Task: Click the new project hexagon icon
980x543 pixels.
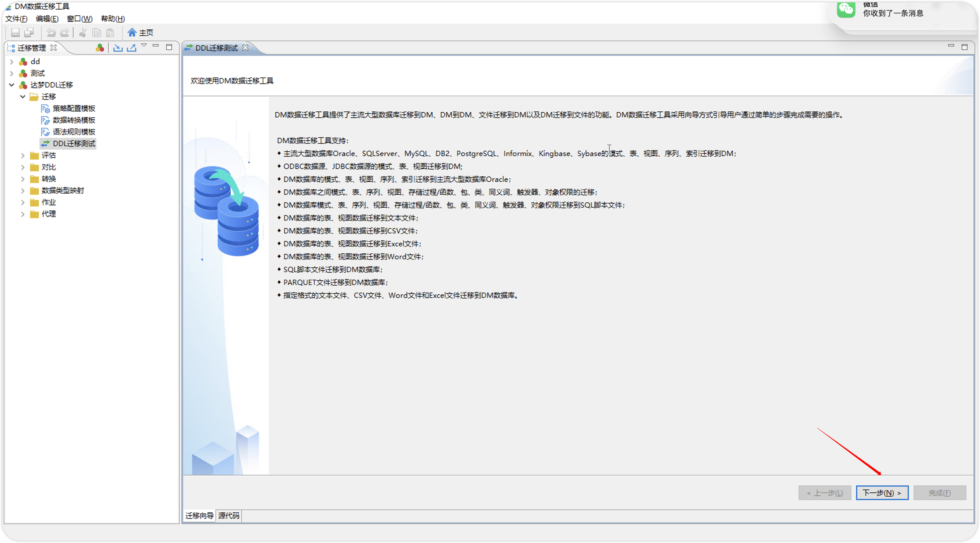Action: [x=100, y=48]
